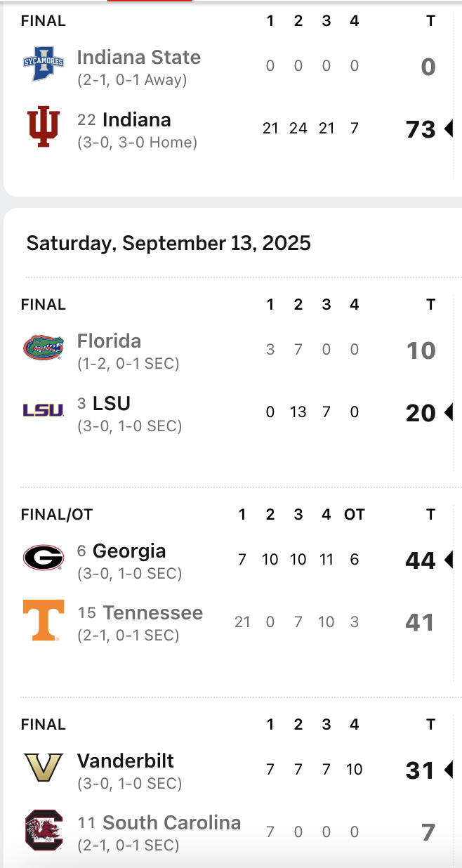Click the Georgia Bulldogs G logo
The image size is (462, 868).
tap(43, 558)
